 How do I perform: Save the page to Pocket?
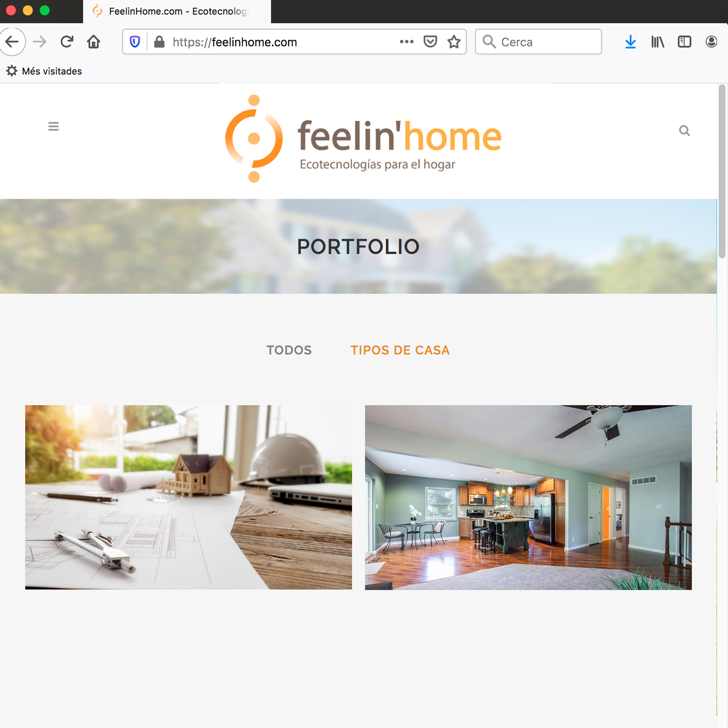[x=430, y=42]
